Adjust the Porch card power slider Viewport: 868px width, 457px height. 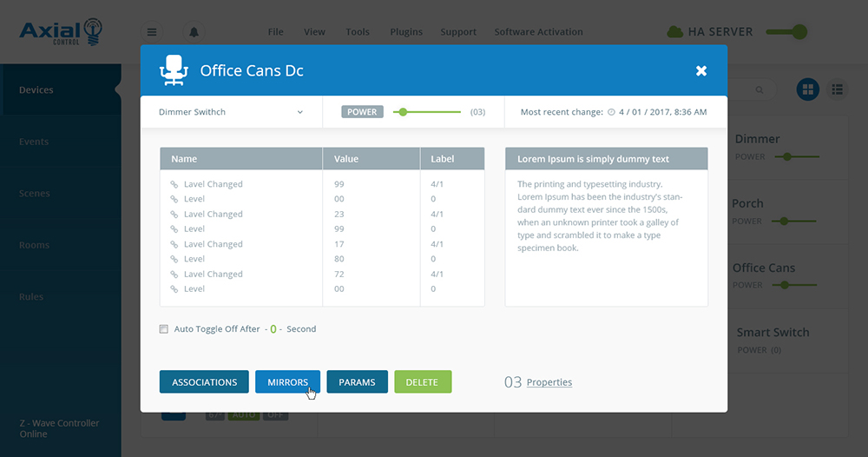pyautogui.click(x=794, y=221)
